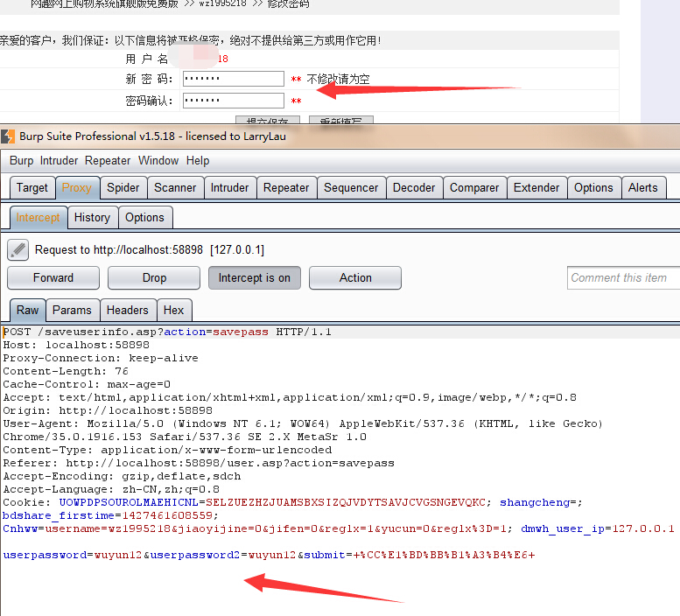This screenshot has height=616, width=680.
Task: Click the Referer header line
Action: point(199,463)
